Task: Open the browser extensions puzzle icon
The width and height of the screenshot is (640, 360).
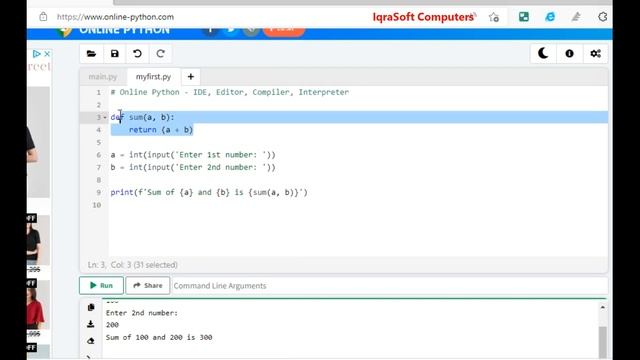Action: point(602,17)
